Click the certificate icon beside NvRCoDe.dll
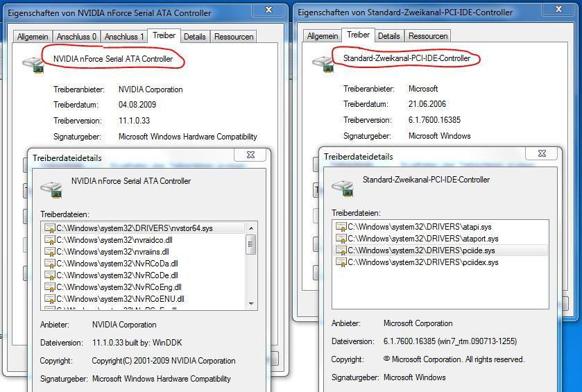 point(49,275)
